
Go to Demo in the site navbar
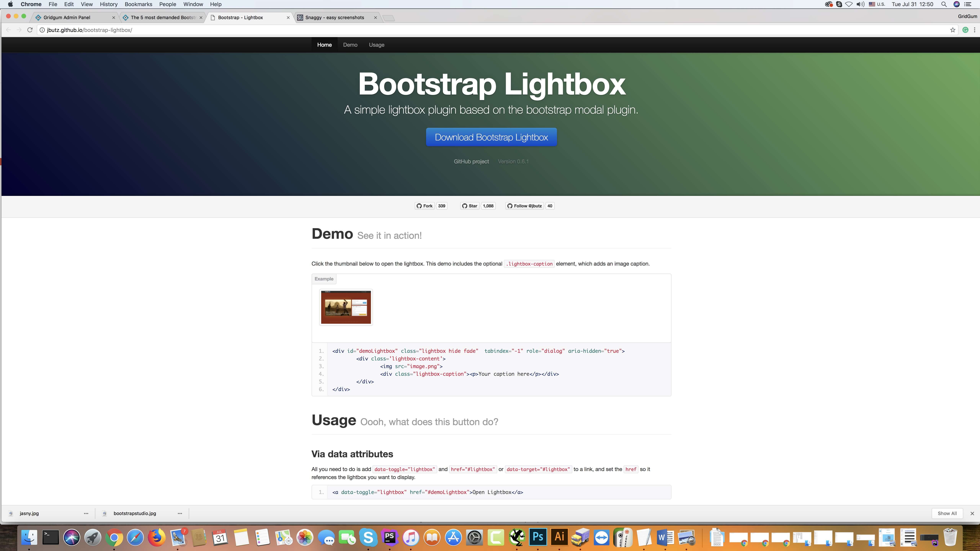point(350,45)
